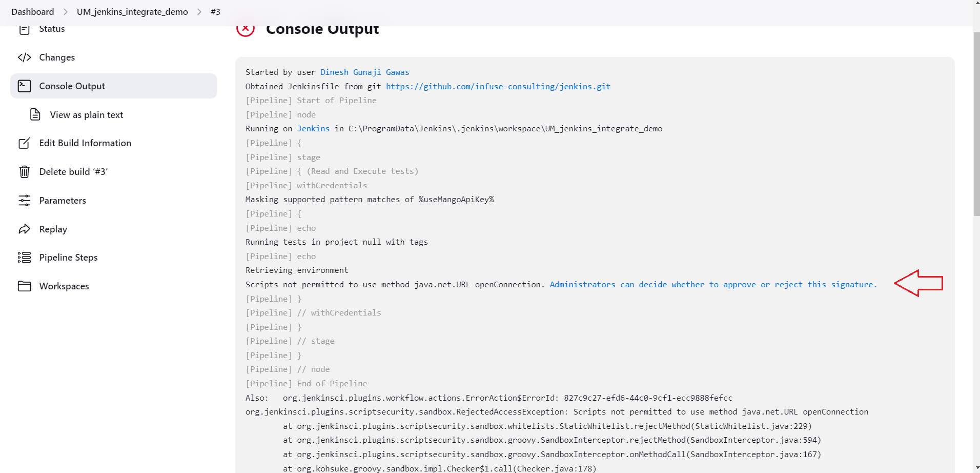Expand chevron after Dashboard breadcrumb

(x=66, y=12)
